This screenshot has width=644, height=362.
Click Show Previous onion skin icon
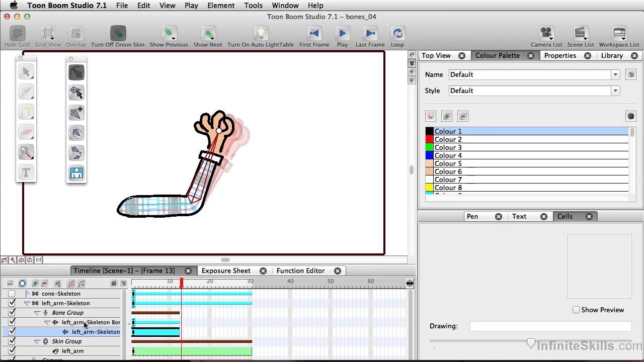point(169,33)
